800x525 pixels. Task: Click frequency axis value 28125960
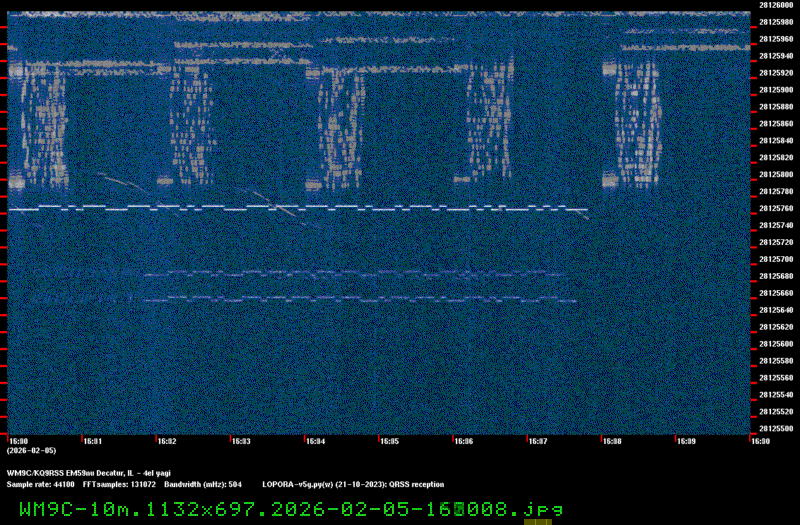(x=776, y=39)
